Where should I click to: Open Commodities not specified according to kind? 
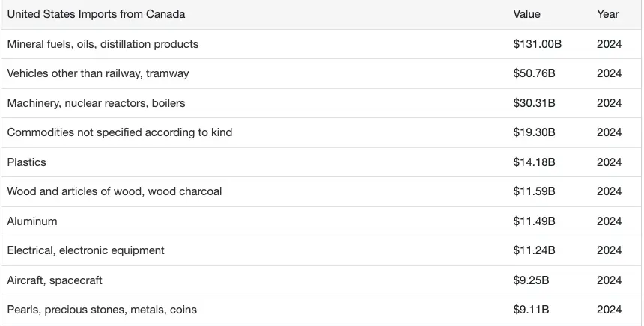120,132
